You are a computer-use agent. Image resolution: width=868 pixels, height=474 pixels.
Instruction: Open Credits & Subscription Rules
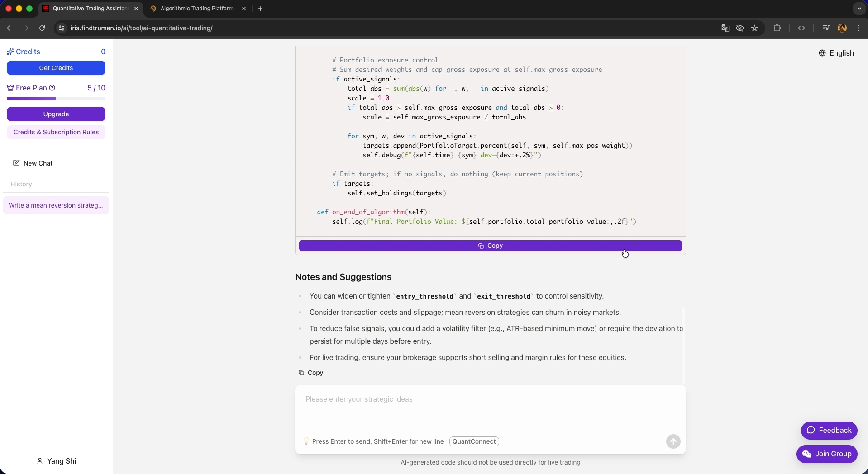click(x=56, y=132)
